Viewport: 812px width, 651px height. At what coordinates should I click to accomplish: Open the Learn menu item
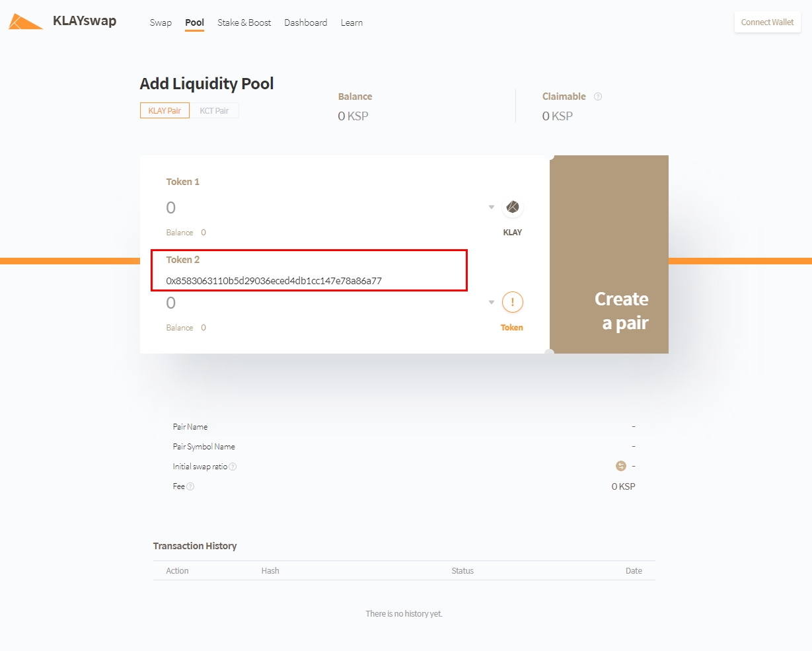pos(351,22)
